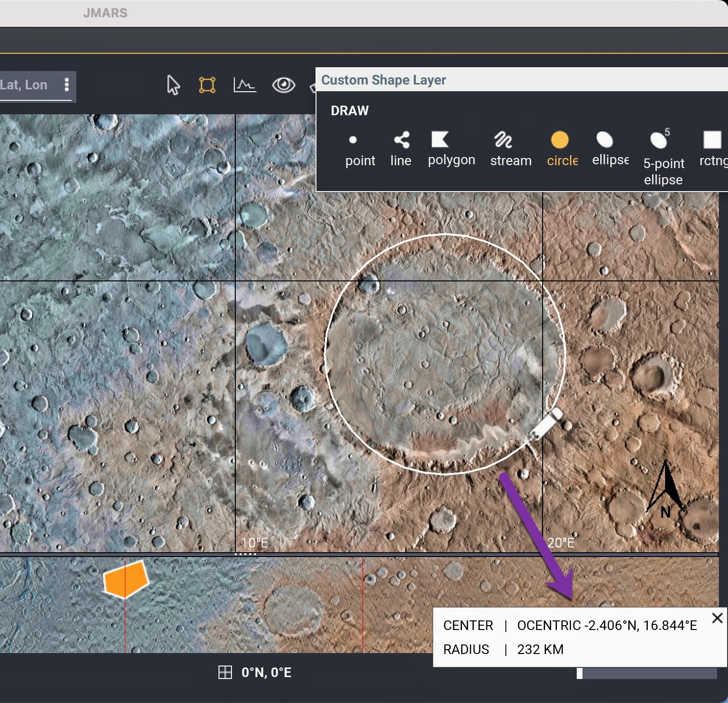Choose the line draw tool
Screen dimensions: 728x703
pos(401,149)
